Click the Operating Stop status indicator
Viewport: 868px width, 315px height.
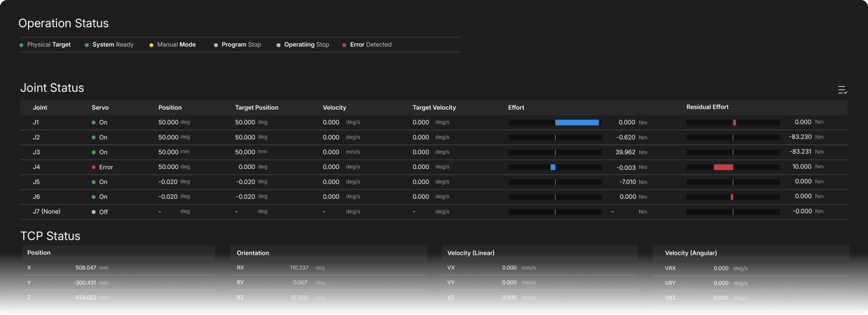[x=303, y=45]
